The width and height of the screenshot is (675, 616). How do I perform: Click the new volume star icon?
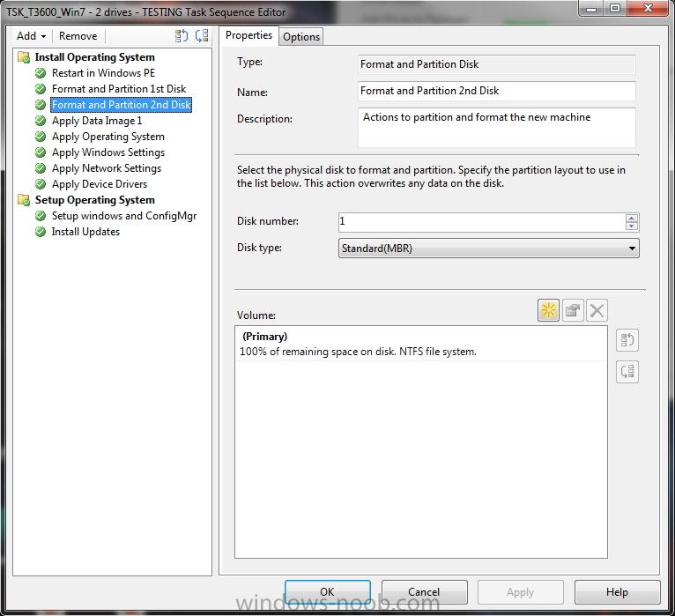(548, 310)
